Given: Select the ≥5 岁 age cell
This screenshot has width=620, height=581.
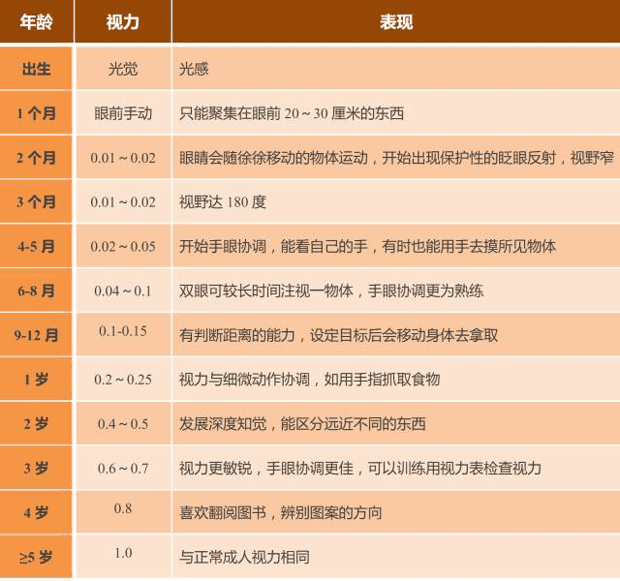Looking at the screenshot, I should tap(36, 556).
